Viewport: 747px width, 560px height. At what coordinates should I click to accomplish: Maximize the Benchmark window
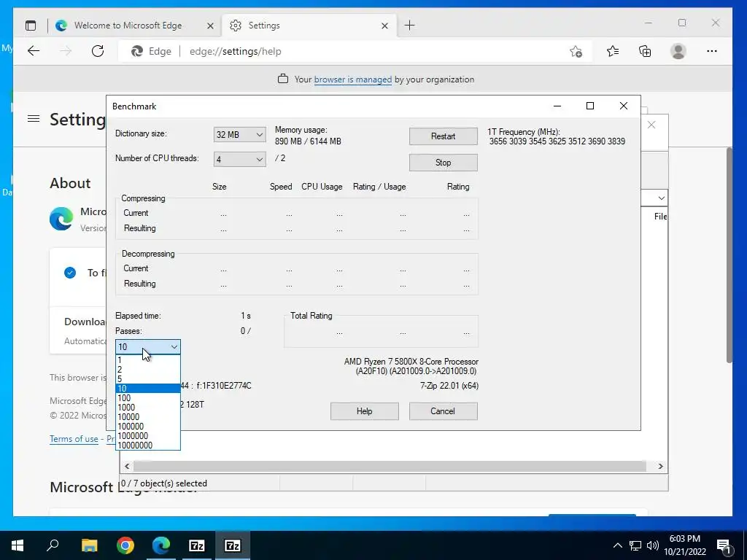[589, 106]
